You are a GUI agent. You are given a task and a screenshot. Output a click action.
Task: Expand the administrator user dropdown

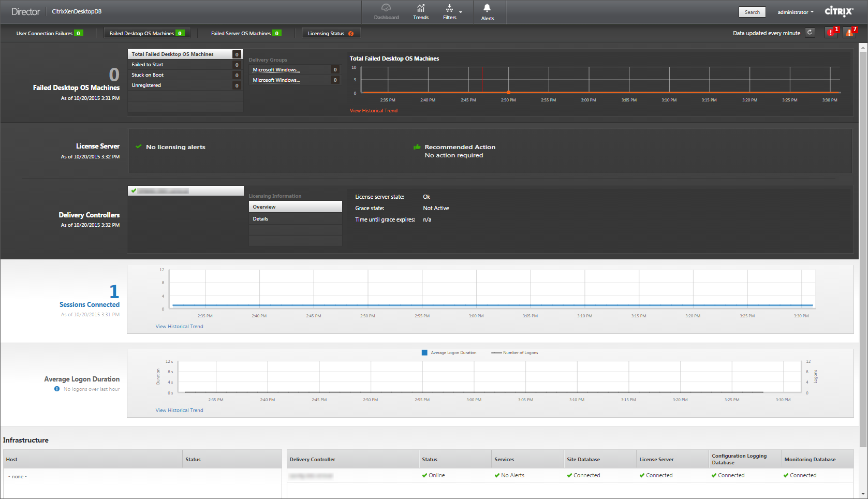(x=795, y=12)
